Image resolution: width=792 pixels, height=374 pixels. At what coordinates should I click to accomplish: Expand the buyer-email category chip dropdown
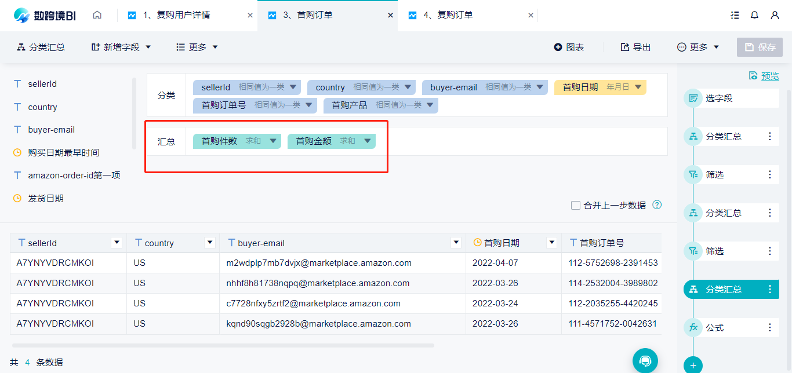[540, 87]
